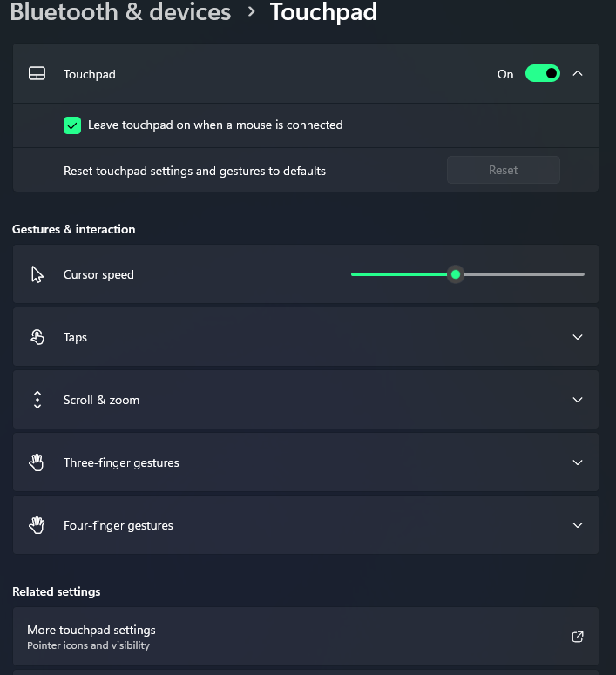Turn off the Touchpad toggle switch
The width and height of the screenshot is (616, 675).
542,74
